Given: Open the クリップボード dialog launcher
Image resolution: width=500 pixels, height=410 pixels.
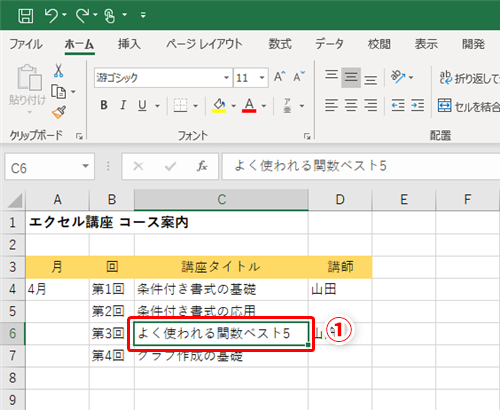Looking at the screenshot, I should [x=79, y=136].
